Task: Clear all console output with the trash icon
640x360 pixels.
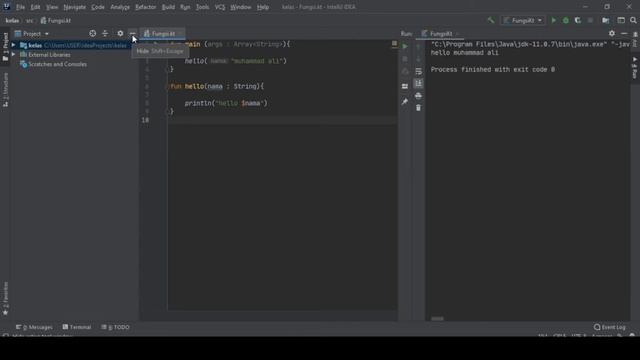Action: [x=418, y=108]
